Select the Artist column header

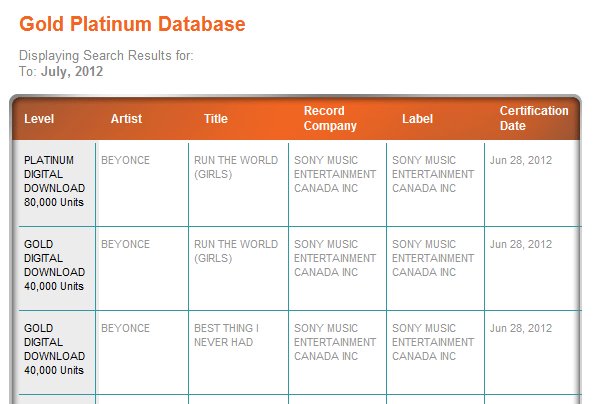126,119
